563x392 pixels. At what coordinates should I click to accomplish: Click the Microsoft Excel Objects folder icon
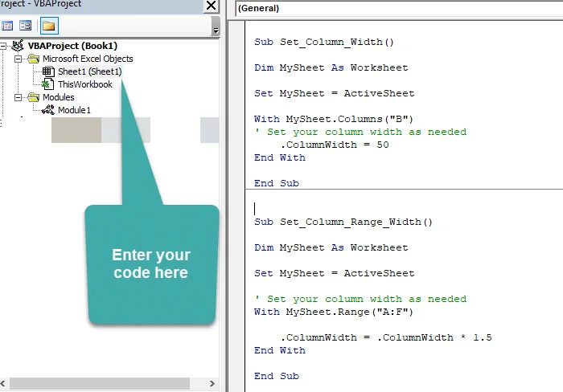[x=34, y=59]
